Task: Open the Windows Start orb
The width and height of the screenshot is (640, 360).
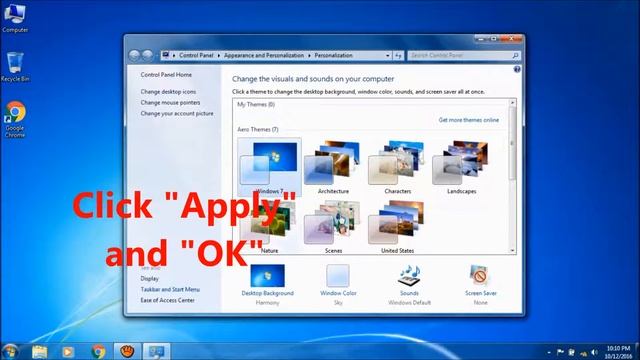Action: [10, 351]
